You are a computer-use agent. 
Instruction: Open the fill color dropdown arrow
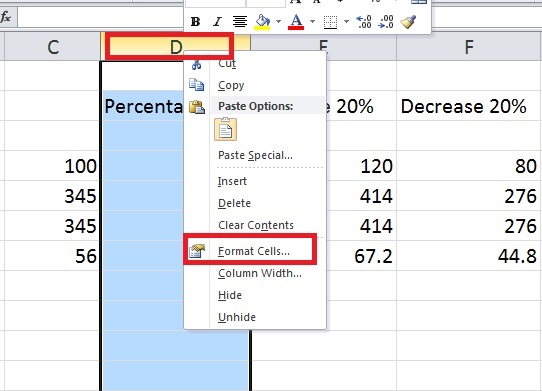click(278, 22)
